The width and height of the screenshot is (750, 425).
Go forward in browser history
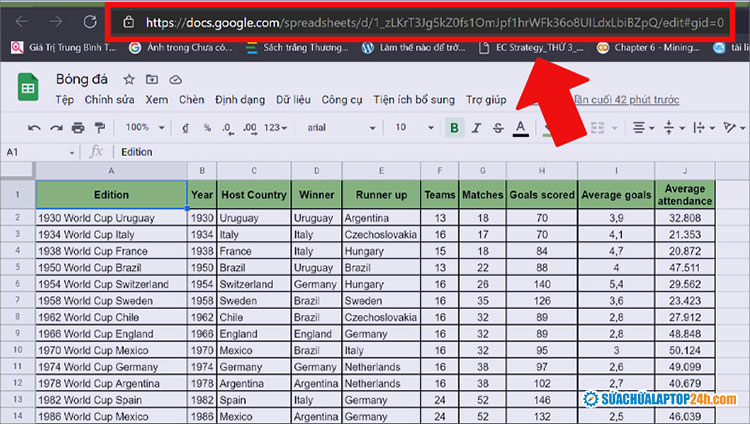56,22
